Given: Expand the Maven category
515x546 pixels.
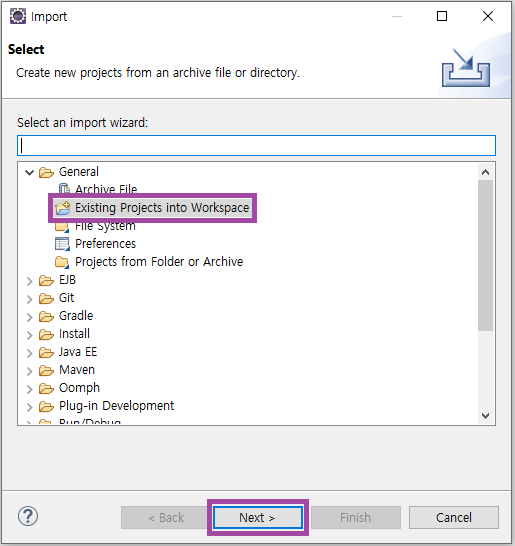Looking at the screenshot, I should point(30,371).
